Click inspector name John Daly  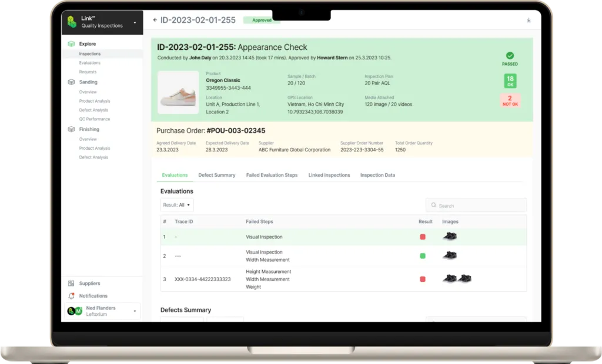[x=200, y=58]
